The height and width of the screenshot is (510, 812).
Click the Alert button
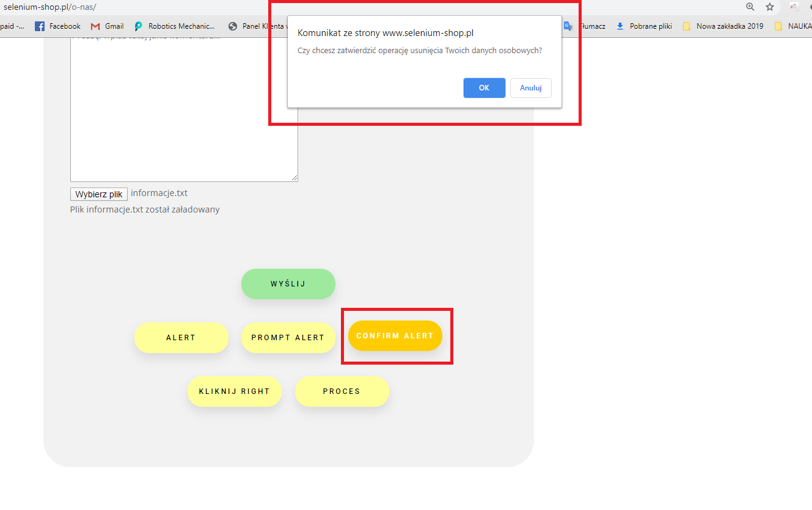click(181, 338)
